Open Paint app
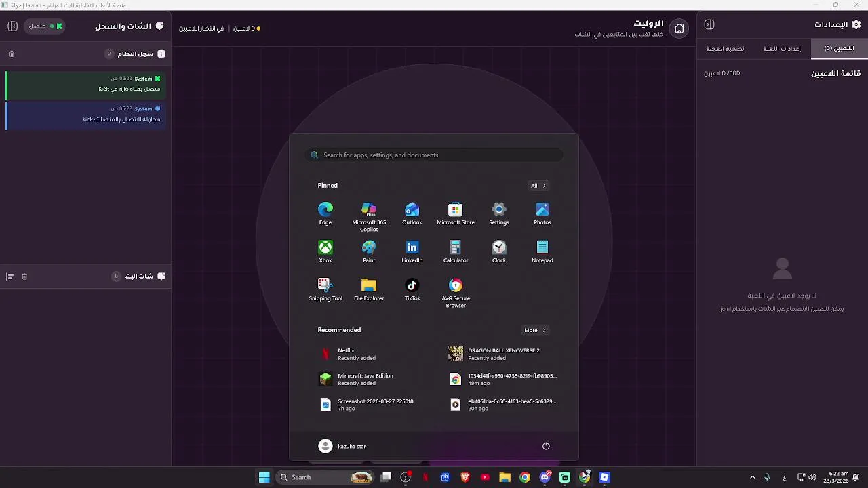The height and width of the screenshot is (488, 868). [x=369, y=251]
